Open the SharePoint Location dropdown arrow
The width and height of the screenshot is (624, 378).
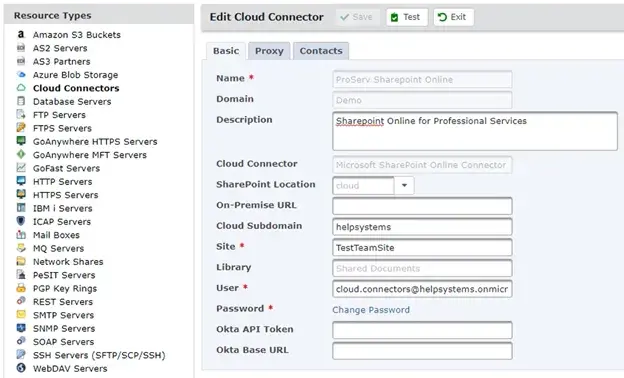pos(404,185)
